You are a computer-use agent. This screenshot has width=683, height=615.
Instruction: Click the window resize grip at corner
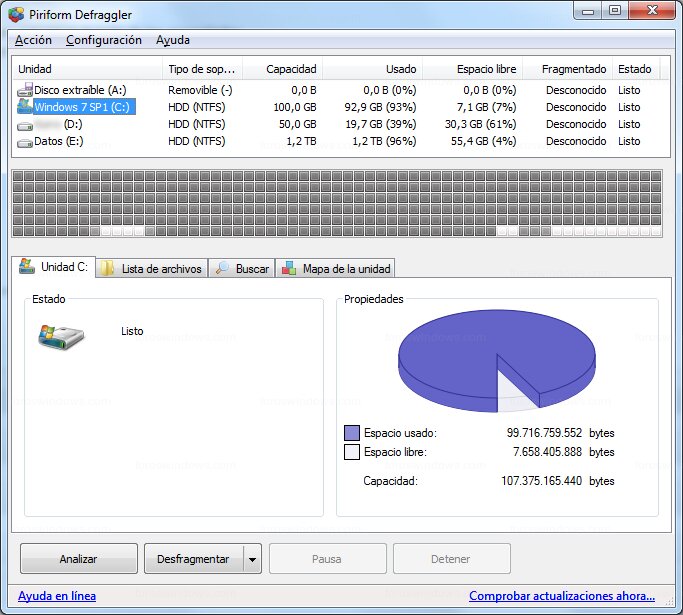(x=670, y=602)
